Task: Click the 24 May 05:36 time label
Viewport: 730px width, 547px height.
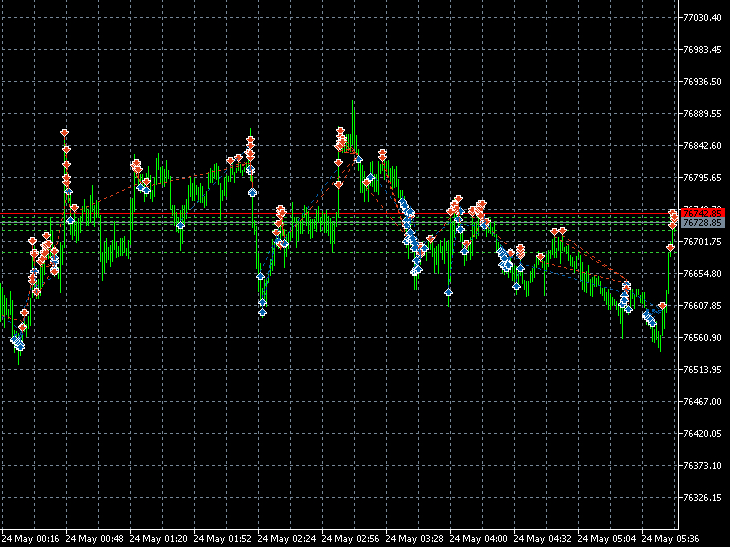Action: click(670, 539)
